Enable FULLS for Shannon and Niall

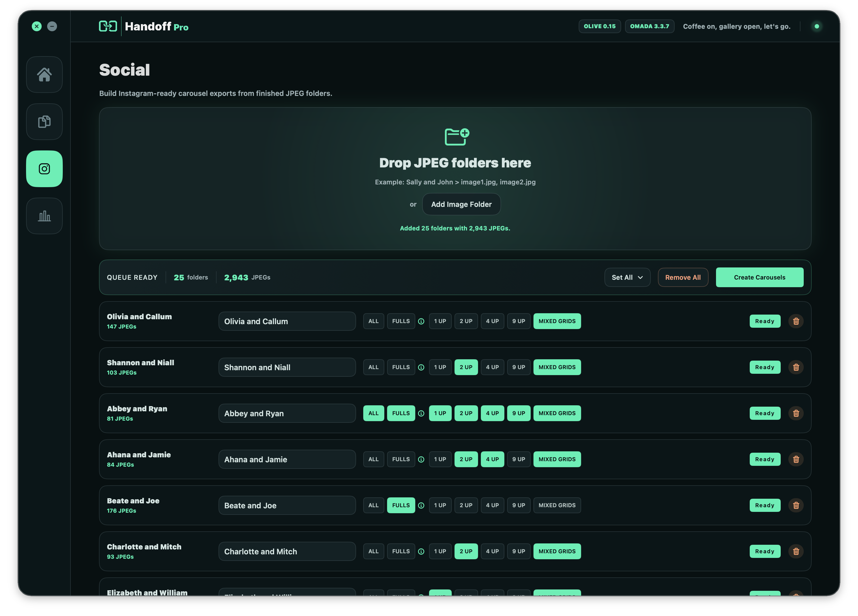pyautogui.click(x=400, y=367)
